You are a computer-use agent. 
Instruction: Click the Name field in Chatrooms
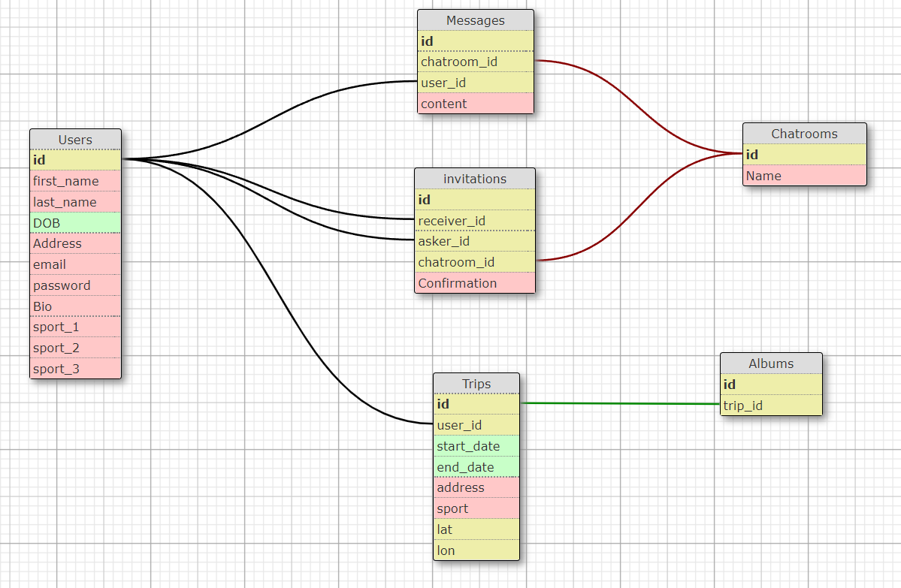pyautogui.click(x=804, y=176)
